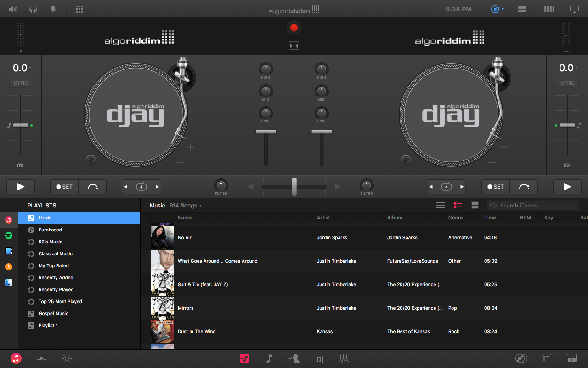The height and width of the screenshot is (368, 588).
Task: Click the left channel volume fader
Action: click(266, 132)
